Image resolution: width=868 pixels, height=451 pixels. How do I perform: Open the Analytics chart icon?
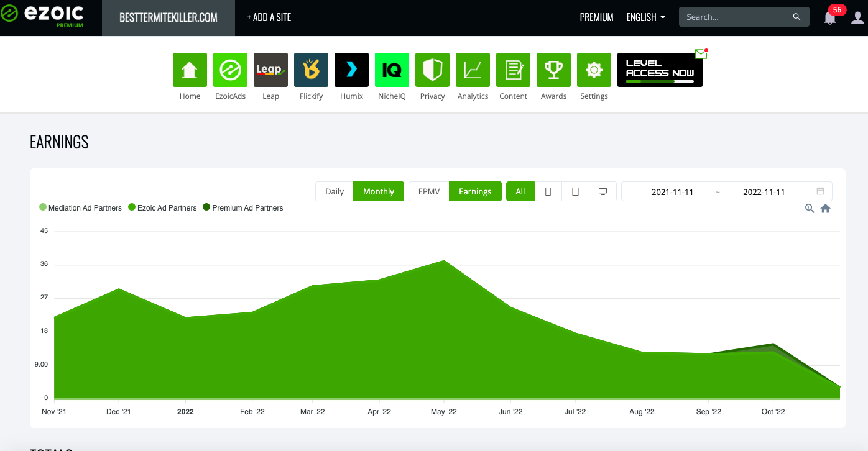[x=473, y=70]
